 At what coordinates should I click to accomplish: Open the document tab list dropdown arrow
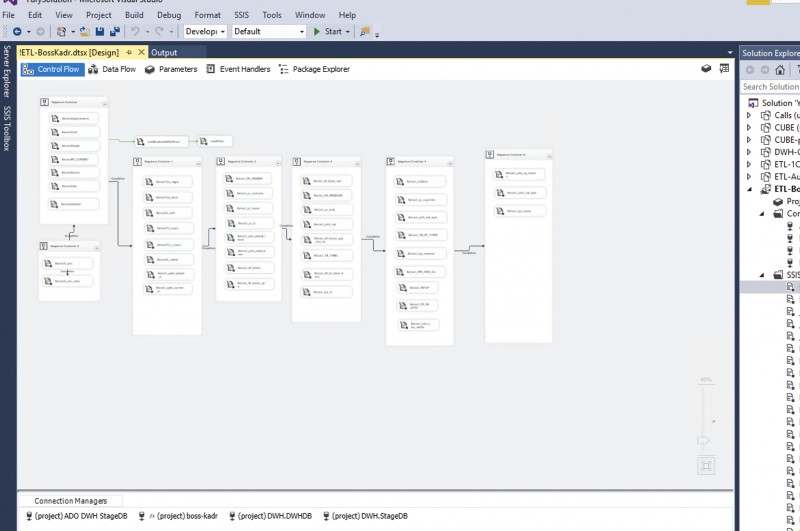tap(730, 53)
